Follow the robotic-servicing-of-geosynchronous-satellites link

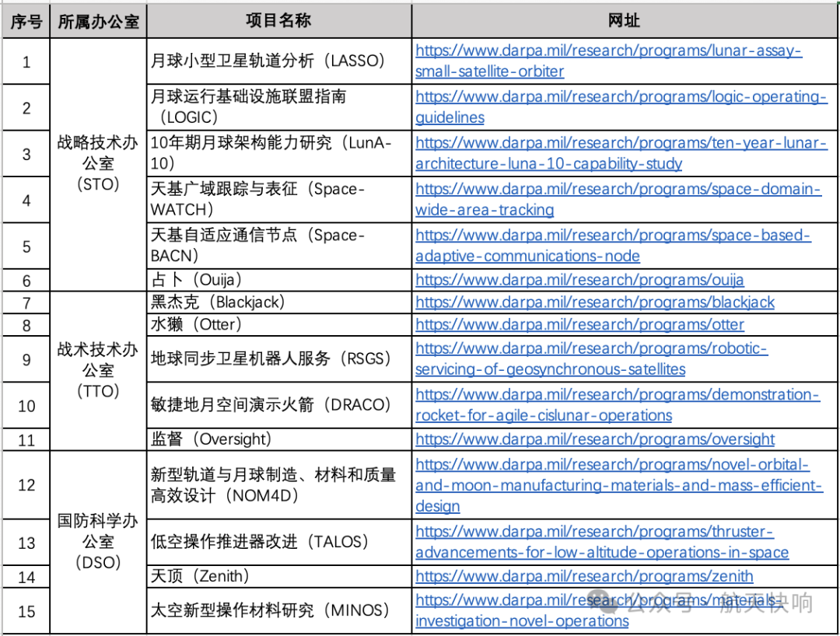pyautogui.click(x=591, y=349)
